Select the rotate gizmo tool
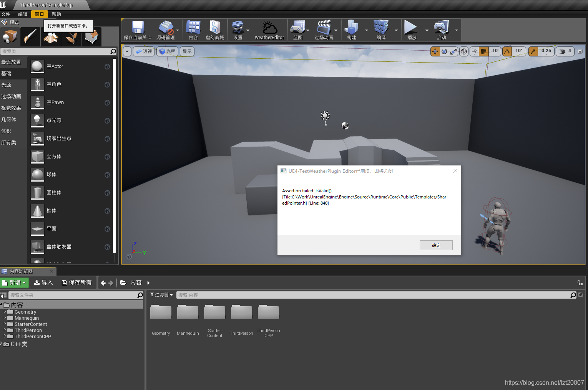 (444, 51)
